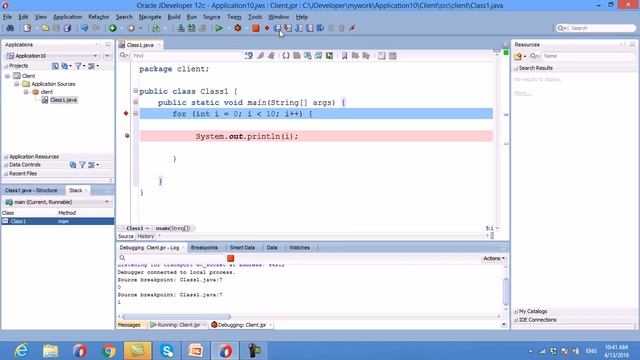Open the Tools menu
Screen dimensions: 640x360
pos(255,17)
